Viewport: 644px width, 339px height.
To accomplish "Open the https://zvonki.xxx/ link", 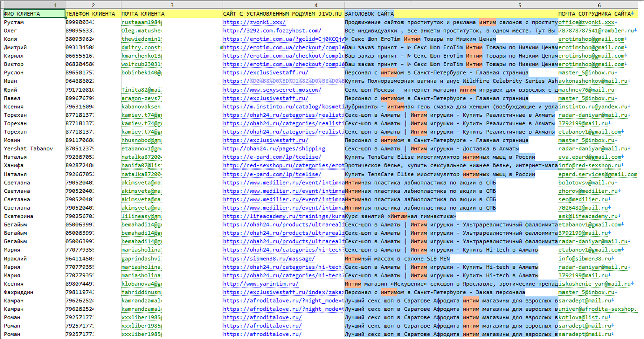I will point(254,22).
